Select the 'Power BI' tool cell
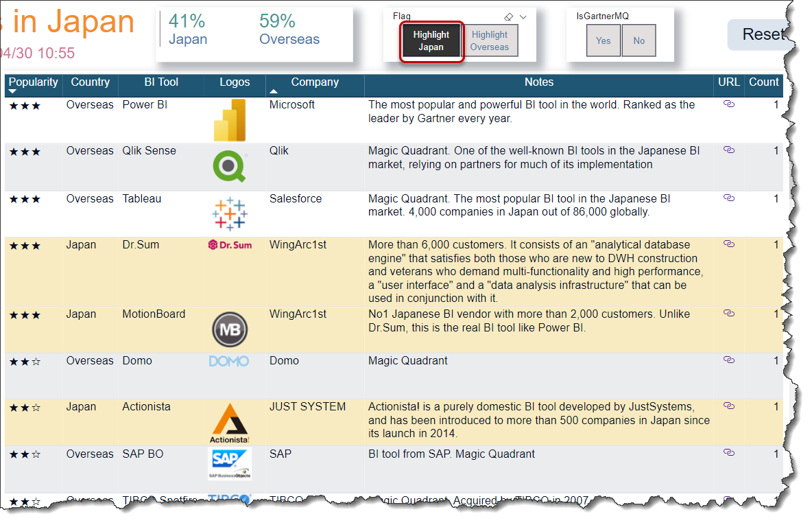Viewport: 812px width, 525px height. tap(145, 105)
